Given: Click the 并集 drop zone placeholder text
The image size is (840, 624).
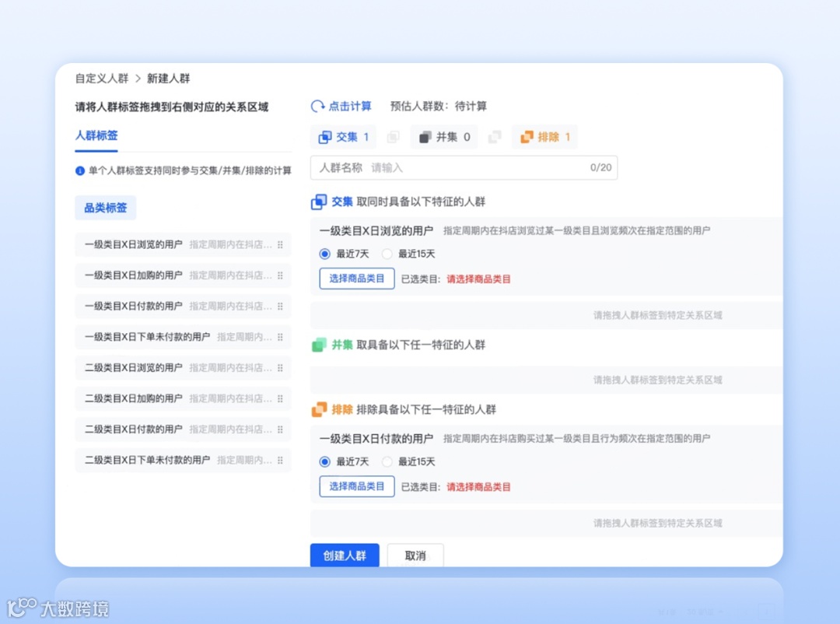Looking at the screenshot, I should (x=657, y=380).
